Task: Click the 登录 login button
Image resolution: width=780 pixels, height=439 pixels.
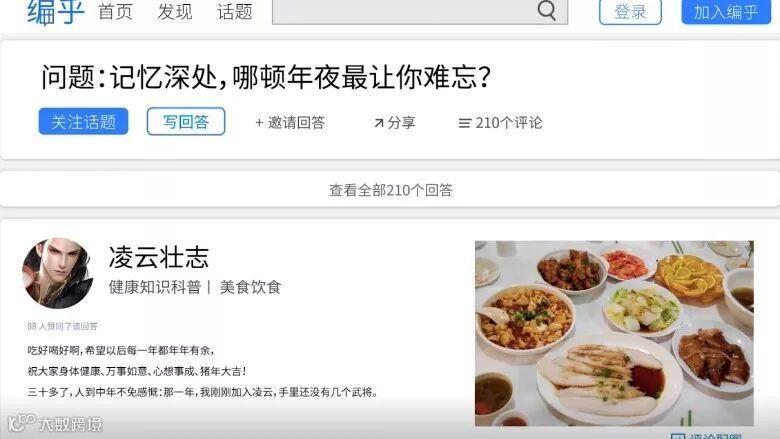Action: click(x=630, y=12)
